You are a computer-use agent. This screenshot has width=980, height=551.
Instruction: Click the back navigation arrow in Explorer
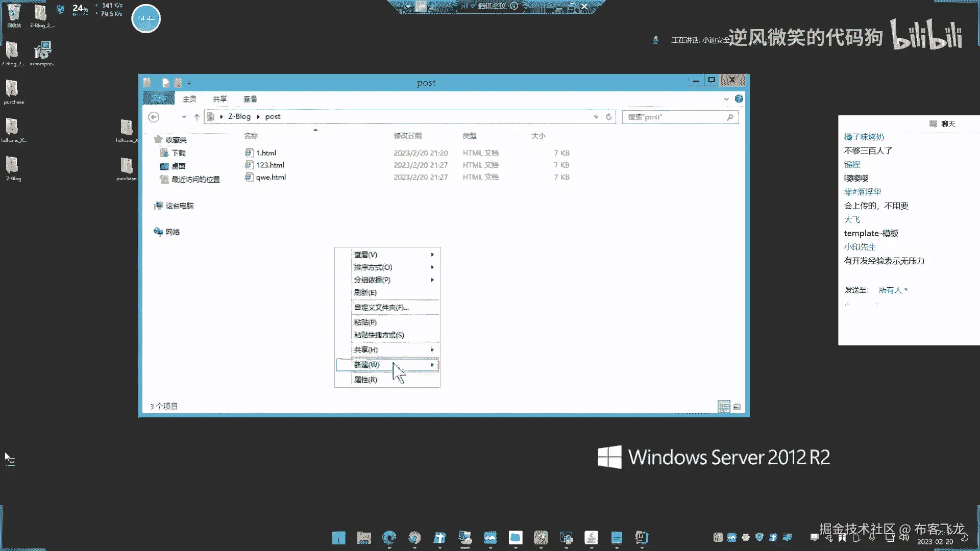tap(154, 117)
